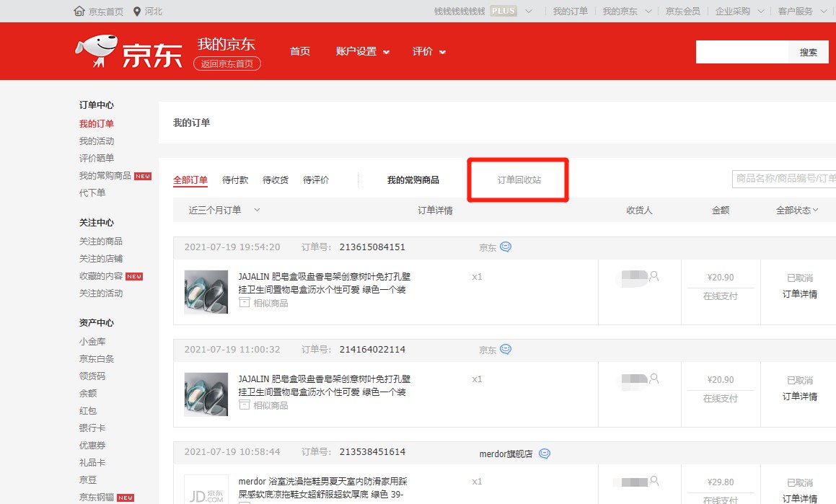
Task: Switch to the 待付款 tab
Action: (x=235, y=180)
